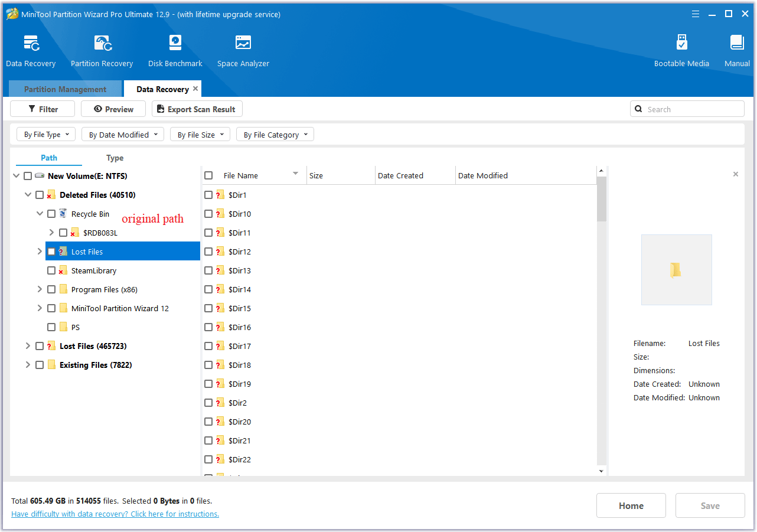Screen dimensions: 757x532
Task: Tick the Recycle Bin checkbox
Action: point(51,214)
